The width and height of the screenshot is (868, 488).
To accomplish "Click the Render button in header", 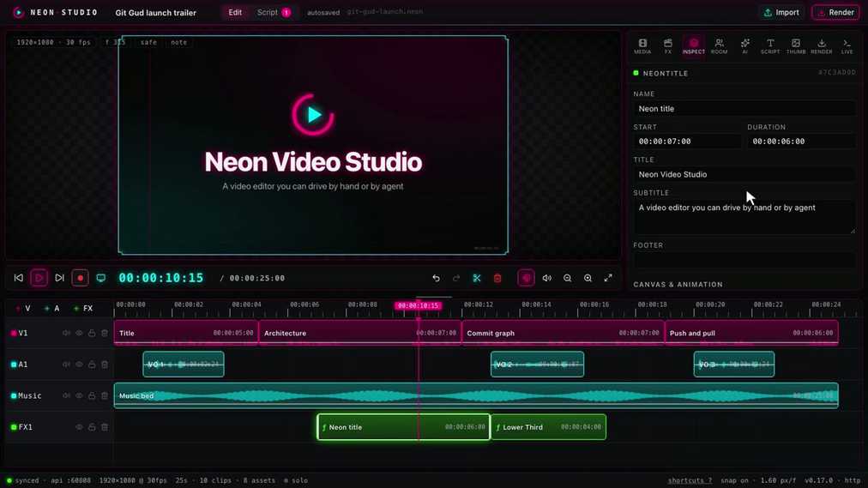I will pyautogui.click(x=836, y=12).
